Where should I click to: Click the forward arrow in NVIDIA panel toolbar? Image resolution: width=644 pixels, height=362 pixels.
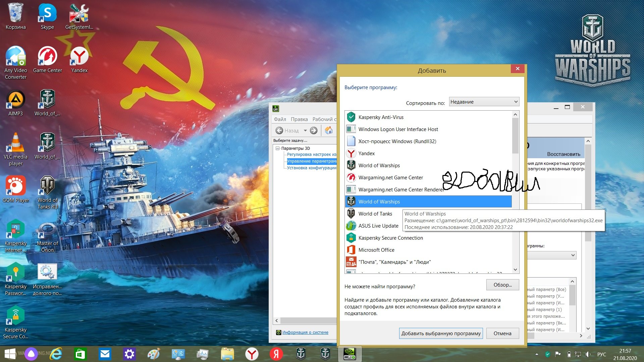(314, 130)
